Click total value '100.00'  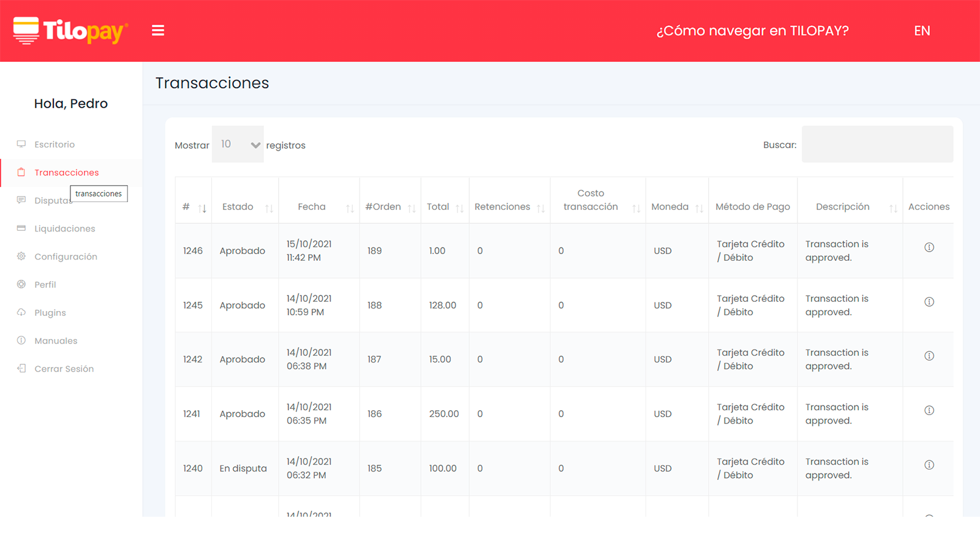443,468
